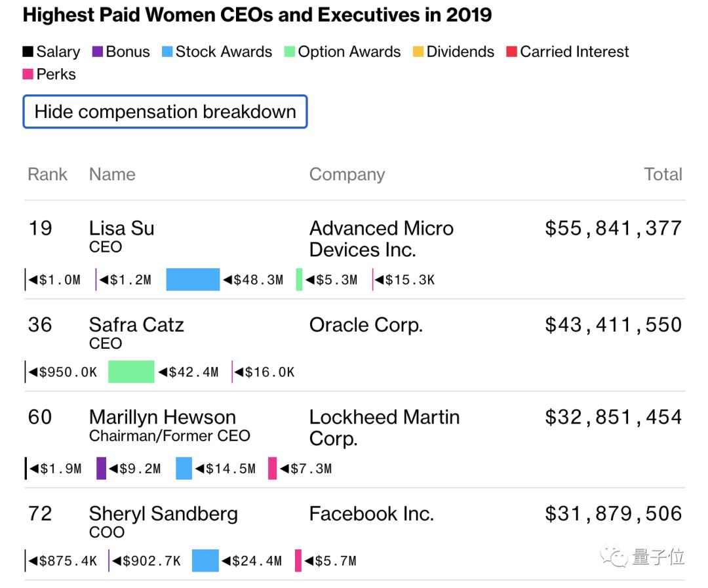The image size is (708, 588).
Task: Sort by the Name column header
Action: [x=112, y=174]
